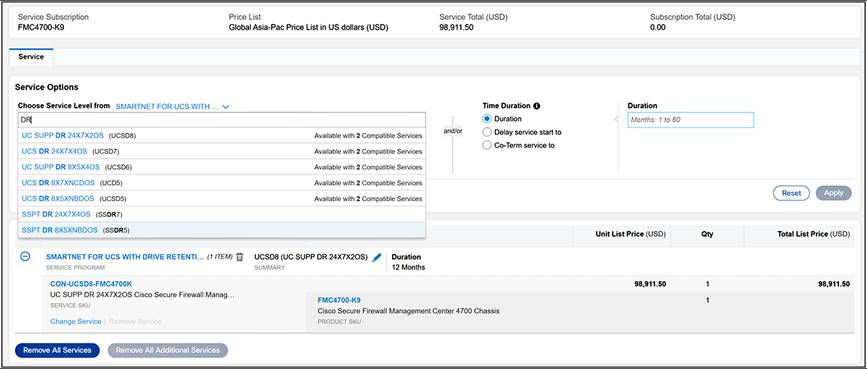Show Time Duration info tooltip icon
The width and height of the screenshot is (867, 369).
pos(537,106)
